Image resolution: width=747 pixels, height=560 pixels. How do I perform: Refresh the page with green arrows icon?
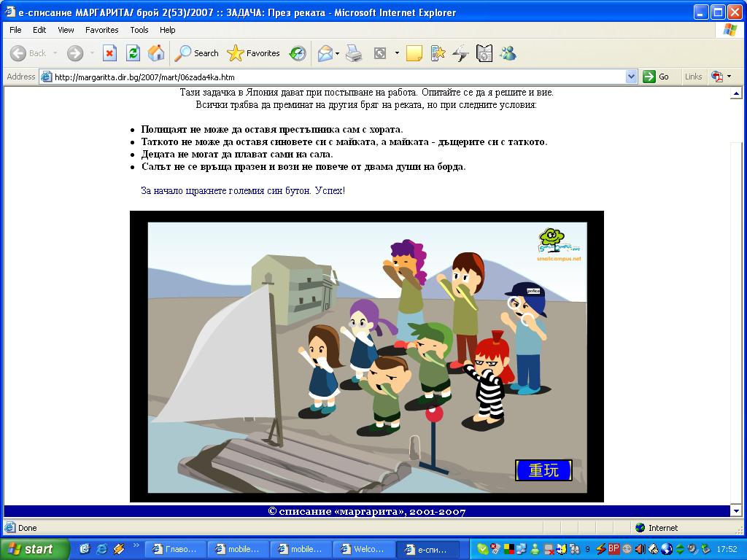click(133, 53)
